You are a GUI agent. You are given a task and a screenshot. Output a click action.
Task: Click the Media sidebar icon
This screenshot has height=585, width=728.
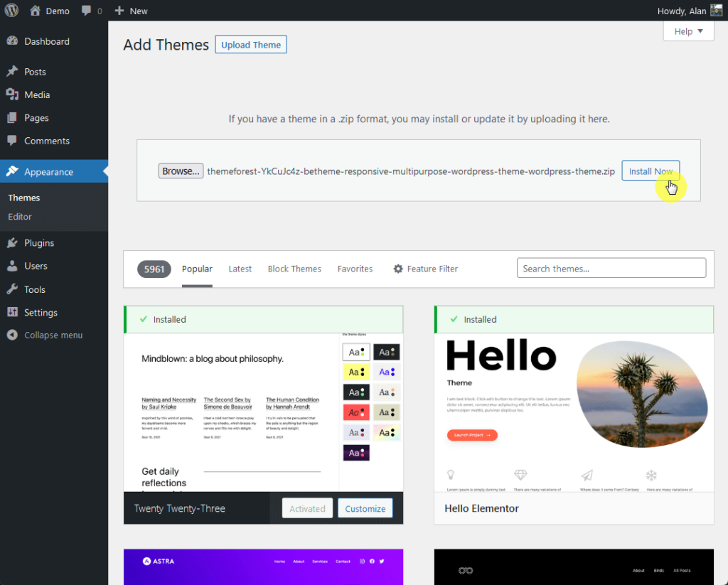[x=13, y=95]
